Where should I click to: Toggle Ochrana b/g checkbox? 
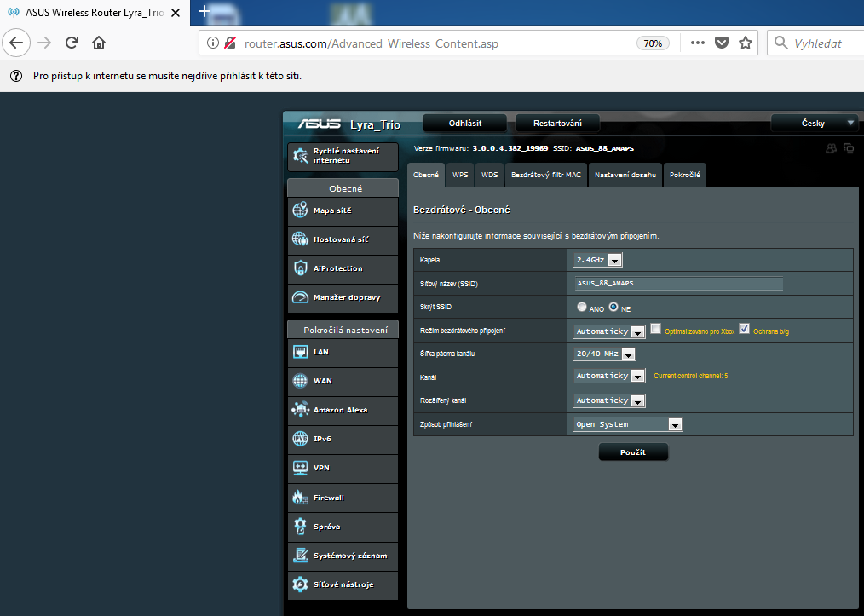pos(744,329)
